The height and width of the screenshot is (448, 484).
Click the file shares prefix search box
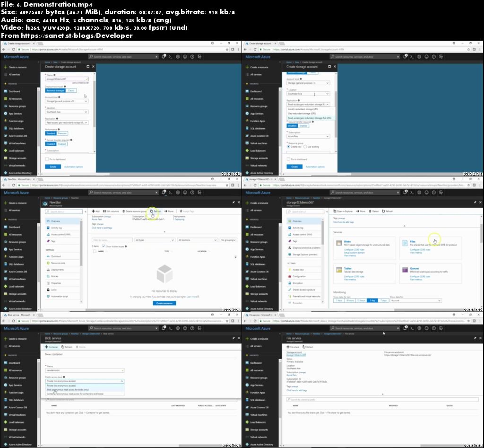382,400
